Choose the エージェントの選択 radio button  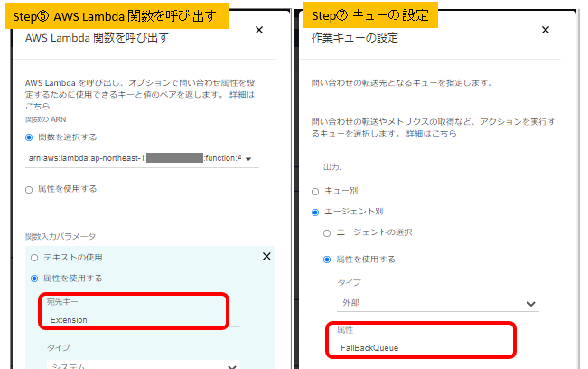(x=327, y=233)
